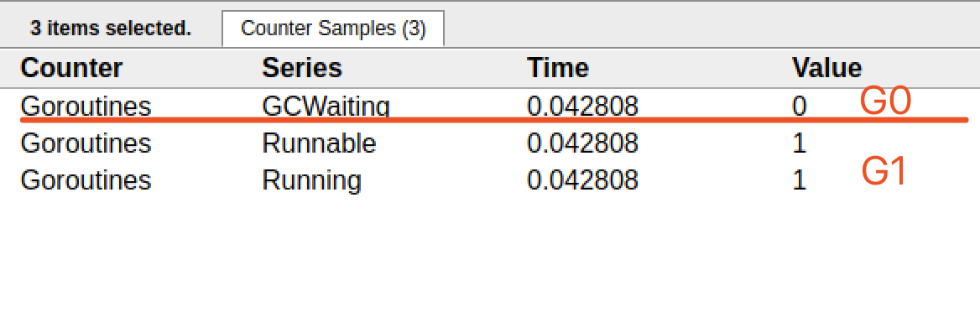Viewport: 980px width, 312px height.
Task: Click the orange G1 annotation
Action: click(x=884, y=172)
